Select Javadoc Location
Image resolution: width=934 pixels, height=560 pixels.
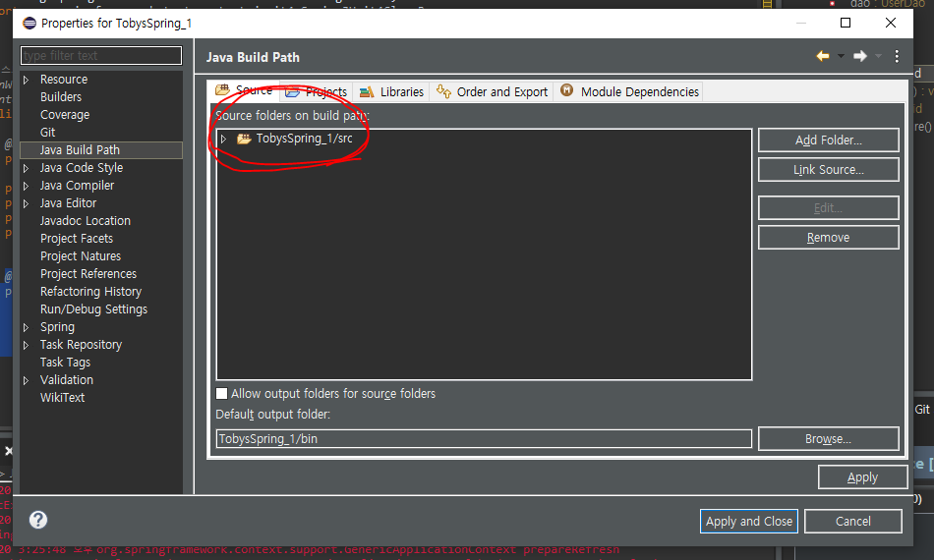coord(86,221)
